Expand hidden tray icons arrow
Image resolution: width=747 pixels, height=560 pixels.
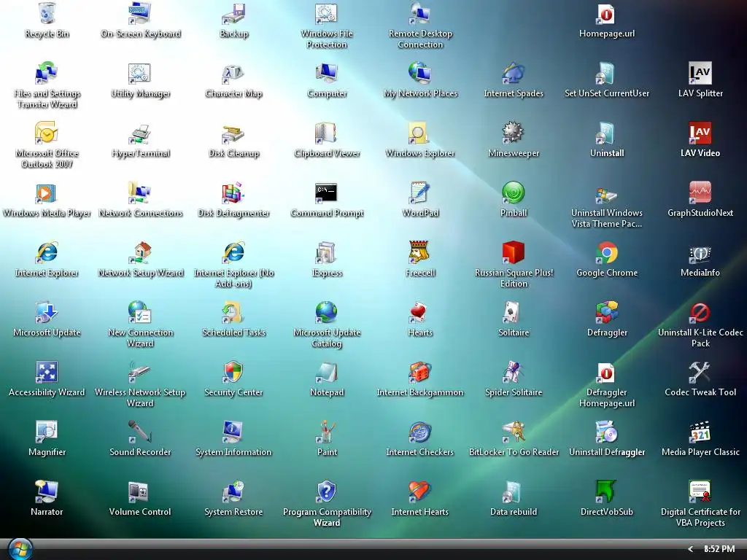point(690,549)
